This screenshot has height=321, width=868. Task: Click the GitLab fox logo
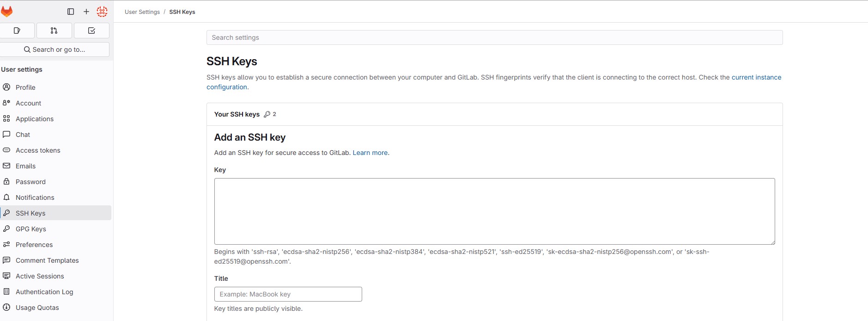click(6, 12)
